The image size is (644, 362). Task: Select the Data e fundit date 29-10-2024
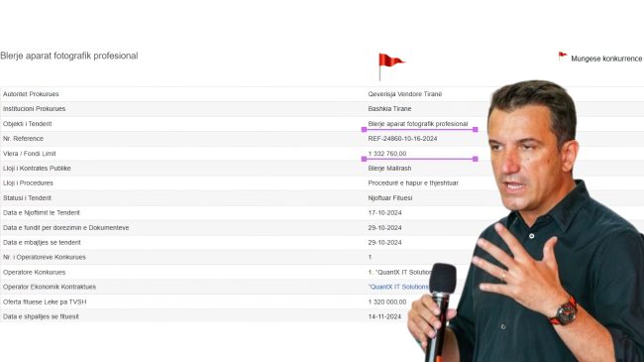[x=384, y=227]
